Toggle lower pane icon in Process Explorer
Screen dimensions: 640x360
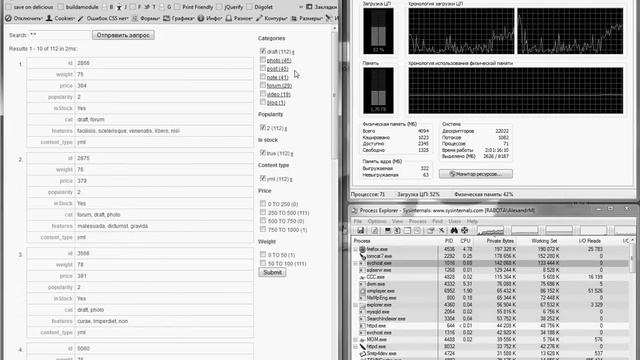coord(407,231)
